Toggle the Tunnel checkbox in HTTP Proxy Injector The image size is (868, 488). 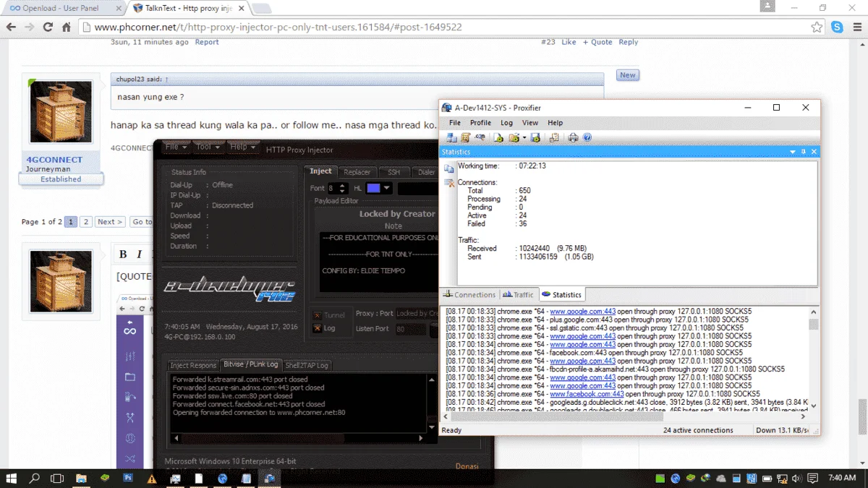tap(318, 315)
